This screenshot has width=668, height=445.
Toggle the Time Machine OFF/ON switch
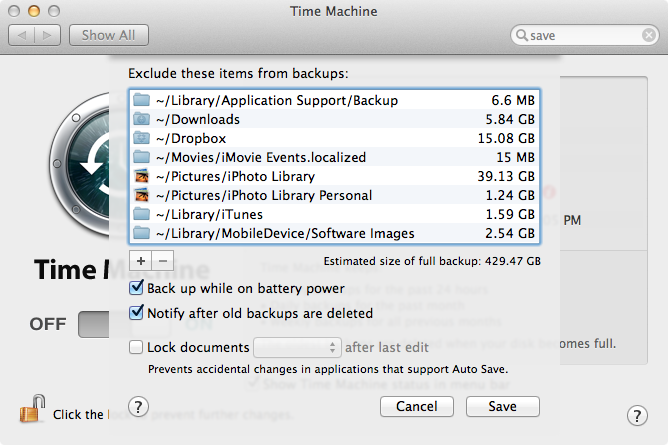93,324
